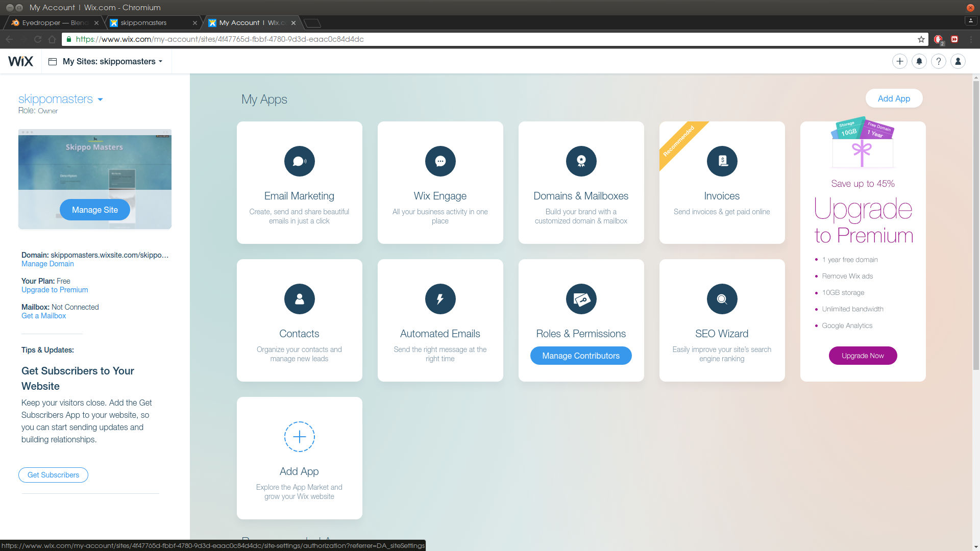Click the Upgrade to Premium headline
The width and height of the screenshot is (980, 551).
(x=863, y=221)
